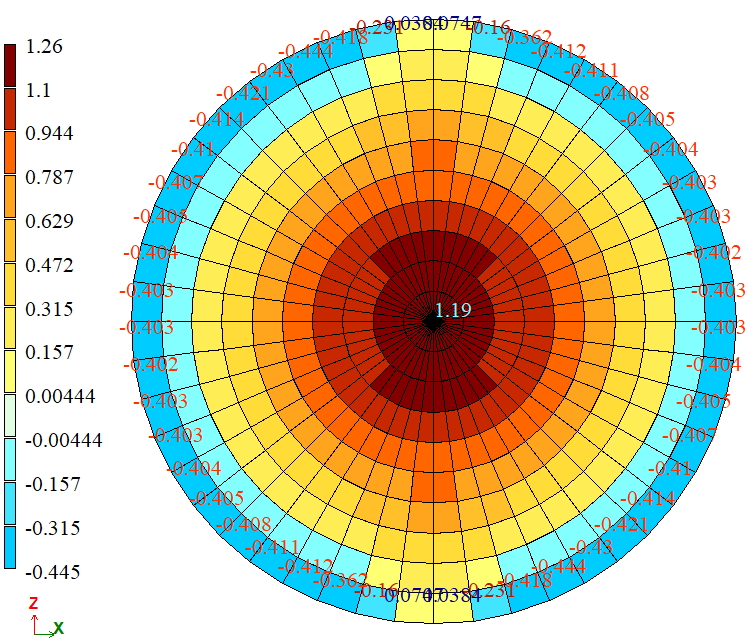
Task: Select the 0.787 legend value label
Action: tap(50, 178)
